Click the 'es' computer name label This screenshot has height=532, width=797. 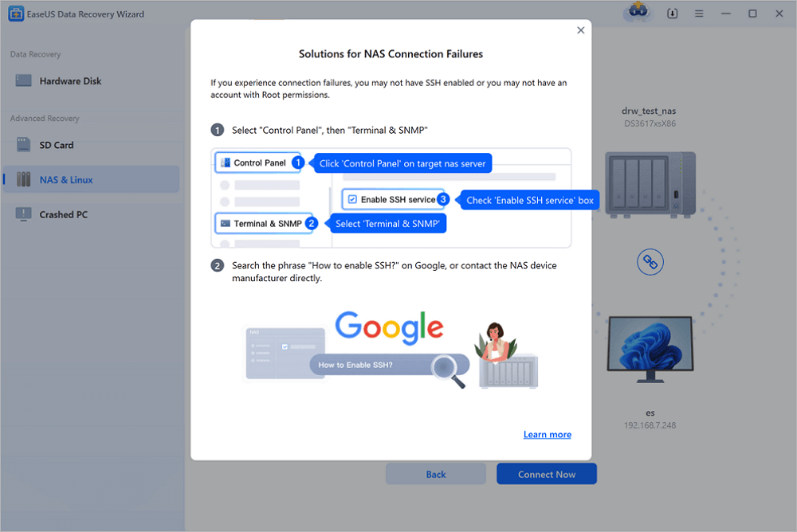[x=650, y=413]
